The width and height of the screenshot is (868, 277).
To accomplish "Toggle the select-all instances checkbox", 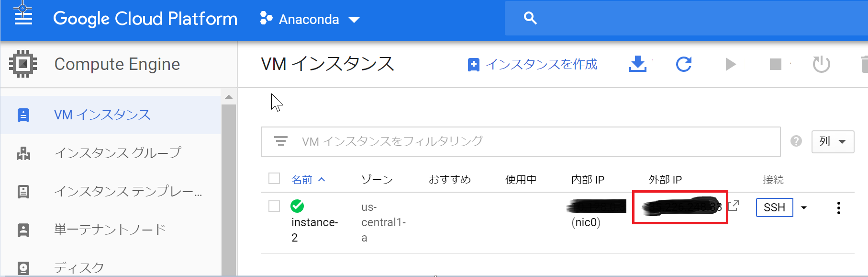I will tap(274, 179).
